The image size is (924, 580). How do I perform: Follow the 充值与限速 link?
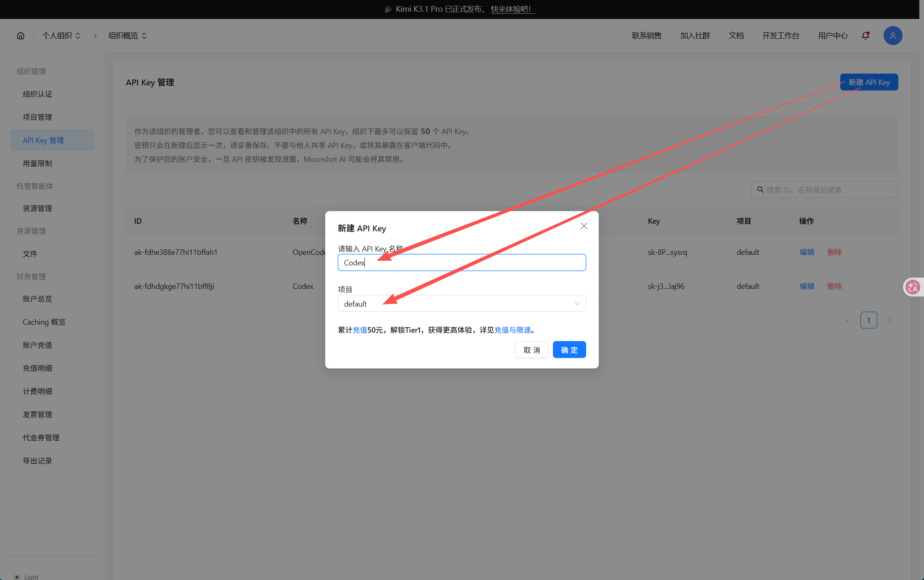(512, 330)
